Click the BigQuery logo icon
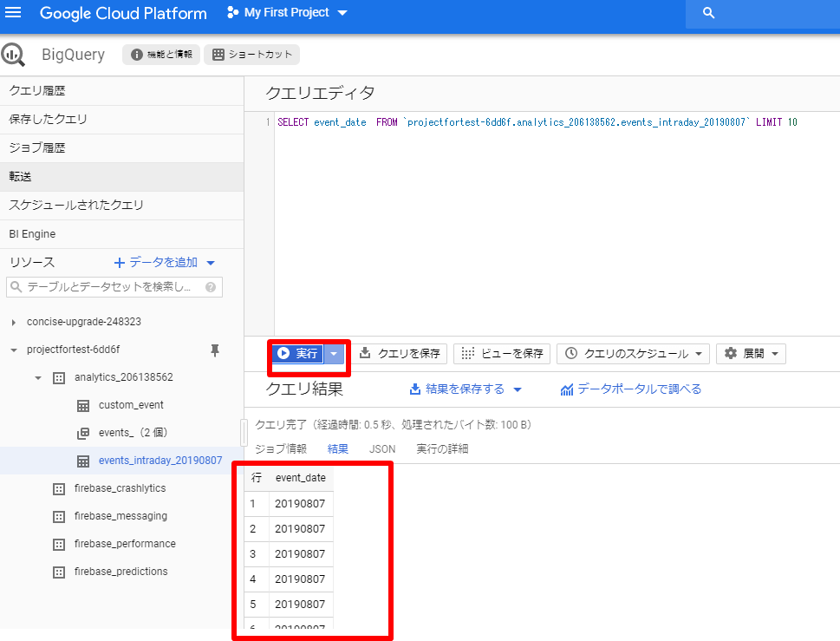 (13, 55)
